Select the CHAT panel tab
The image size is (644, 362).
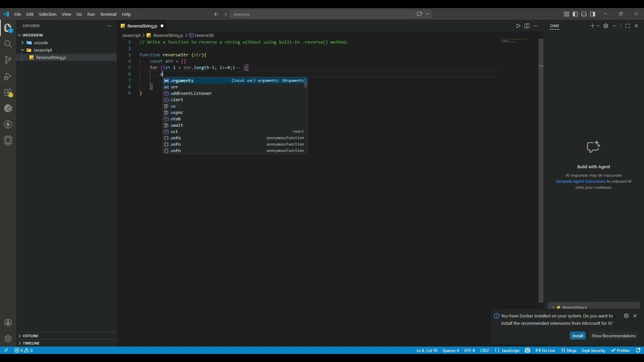(554, 26)
